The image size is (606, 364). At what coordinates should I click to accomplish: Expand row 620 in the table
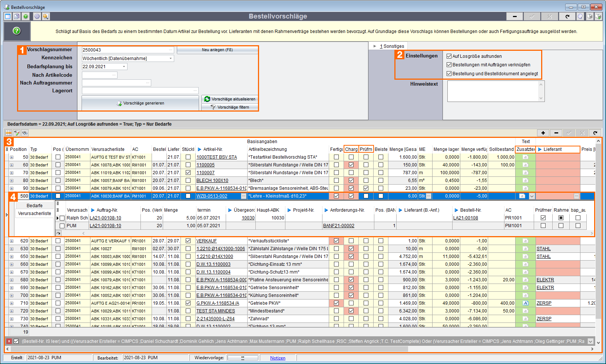(11, 241)
